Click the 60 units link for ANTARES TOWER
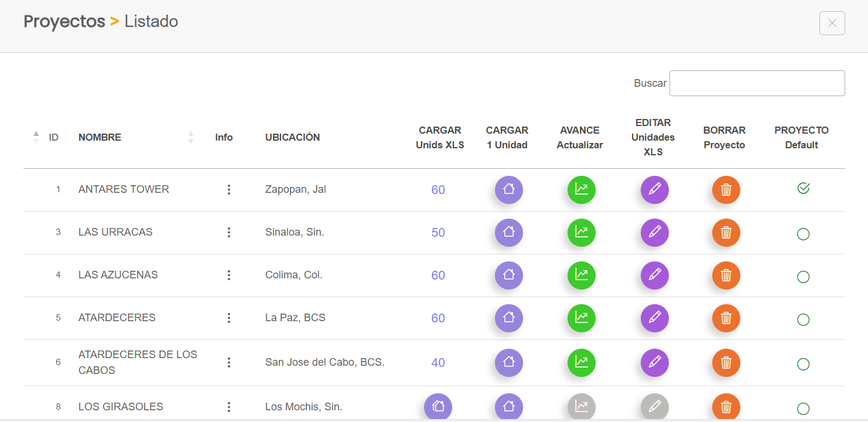The width and height of the screenshot is (868, 422). pos(438,190)
